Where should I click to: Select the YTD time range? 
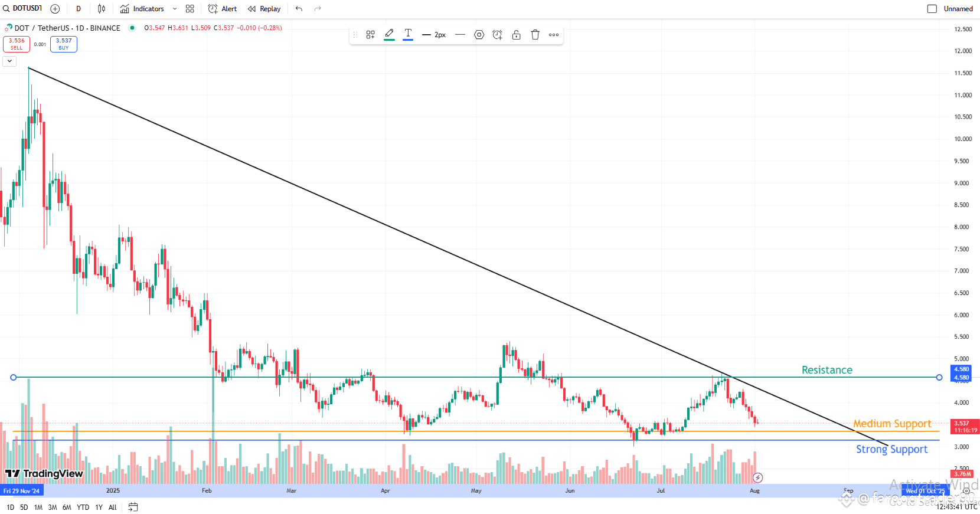pos(83,508)
